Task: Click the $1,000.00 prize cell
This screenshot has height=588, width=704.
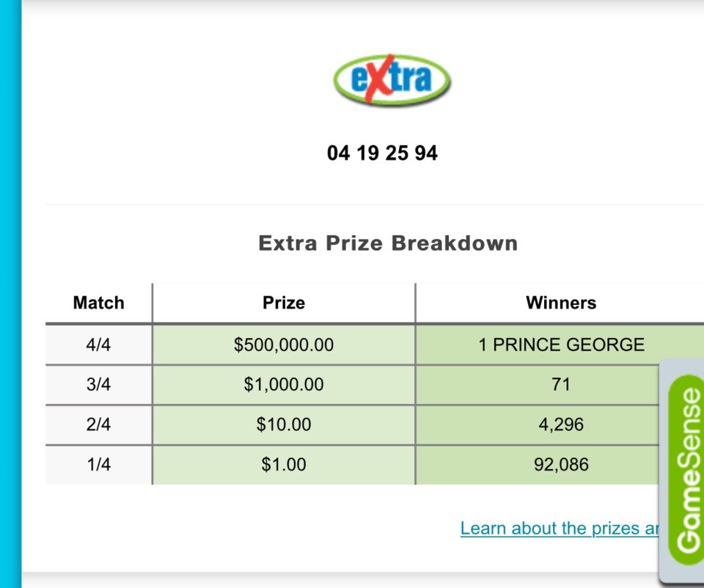Action: (x=284, y=385)
